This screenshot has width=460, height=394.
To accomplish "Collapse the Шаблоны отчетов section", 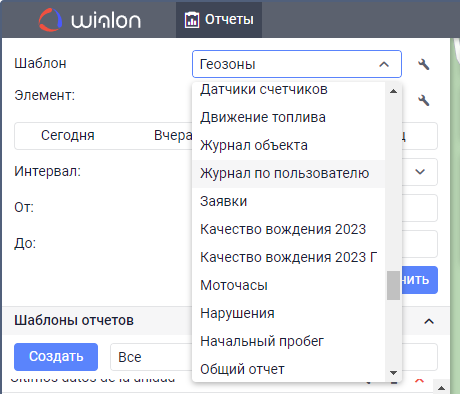I will (429, 321).
